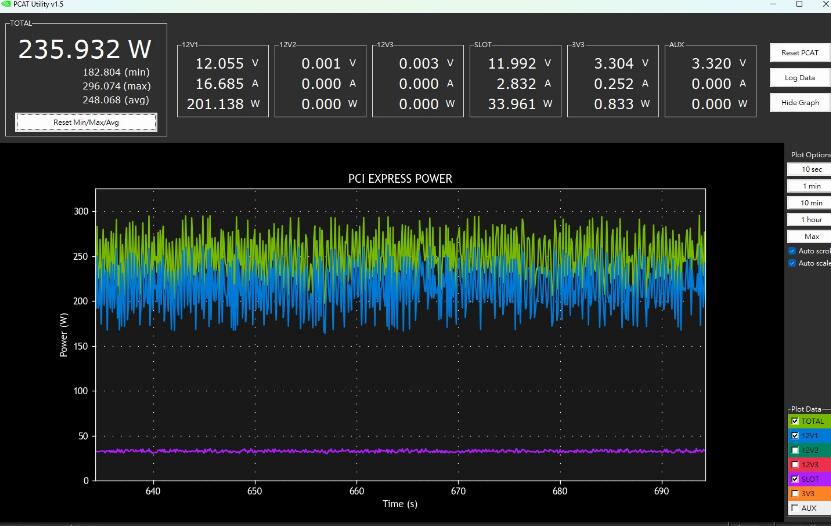Viewport: 831px width, 526px height.
Task: Hide the SLOT series in Plot Data
Action: pyautogui.click(x=795, y=479)
